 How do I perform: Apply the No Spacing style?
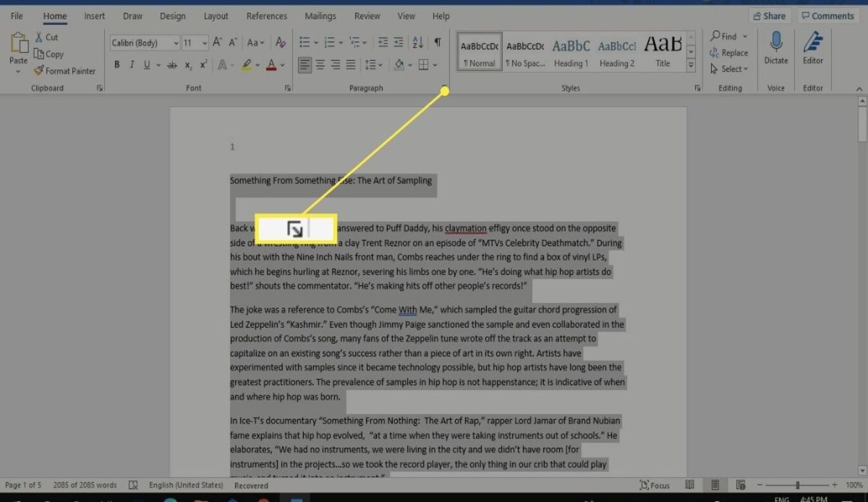point(525,51)
